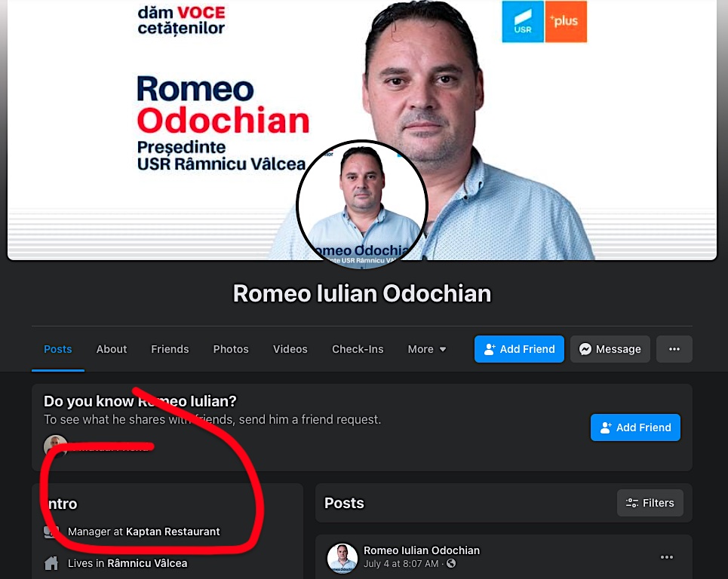The width and height of the screenshot is (728, 579).
Task: Click the Filters sliders icon
Action: coord(632,503)
